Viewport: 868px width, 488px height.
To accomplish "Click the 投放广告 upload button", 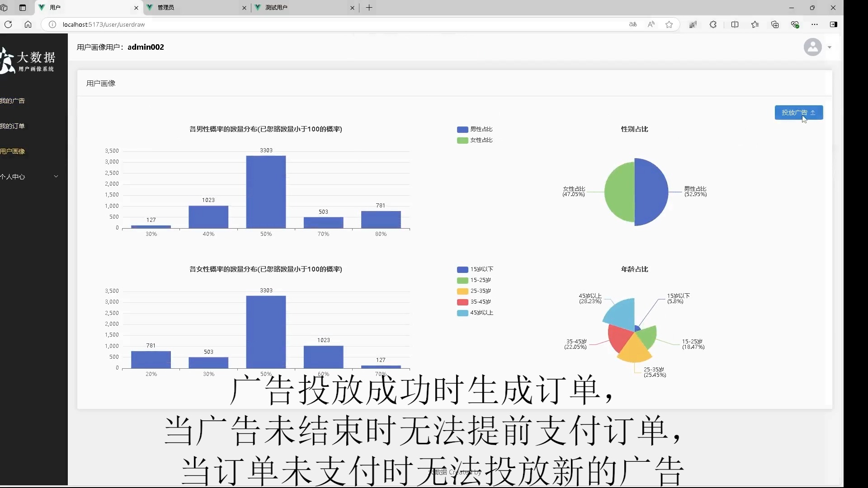I will (x=798, y=113).
